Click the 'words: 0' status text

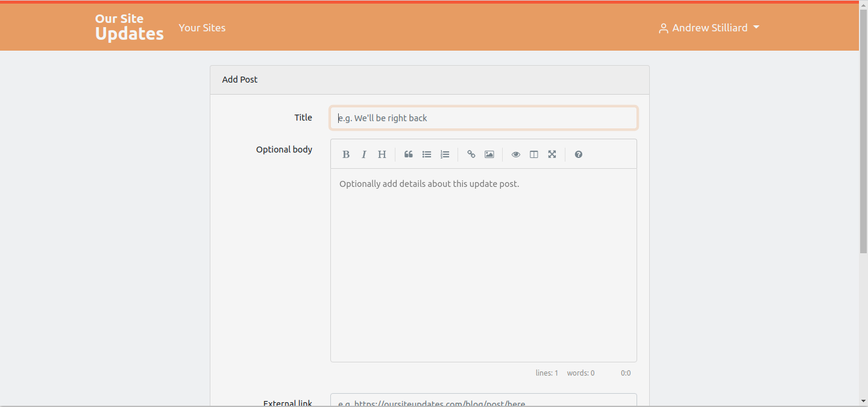point(580,373)
